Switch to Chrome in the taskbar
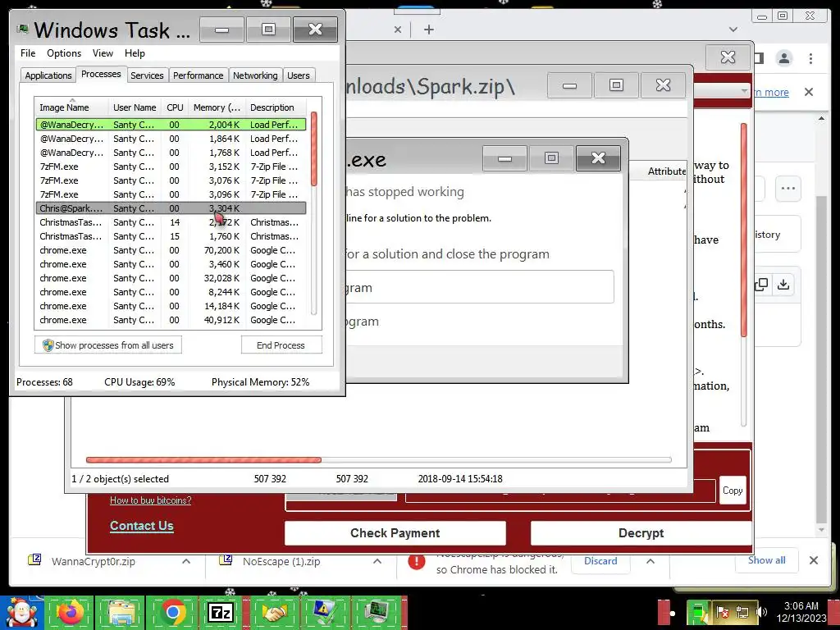This screenshot has height=630, width=840. point(172,613)
